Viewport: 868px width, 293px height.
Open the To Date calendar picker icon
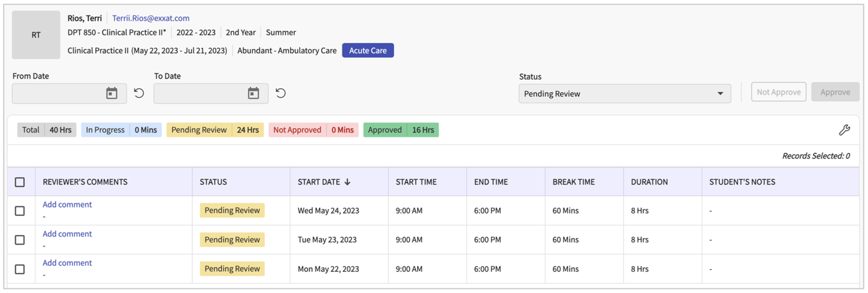pyautogui.click(x=253, y=93)
